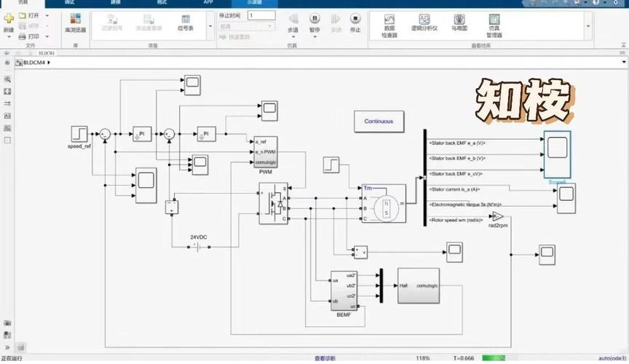Screen dimensions: 629x364
Task: Launch the 逻辑分析仪 logic analyzer
Action: [x=425, y=23]
